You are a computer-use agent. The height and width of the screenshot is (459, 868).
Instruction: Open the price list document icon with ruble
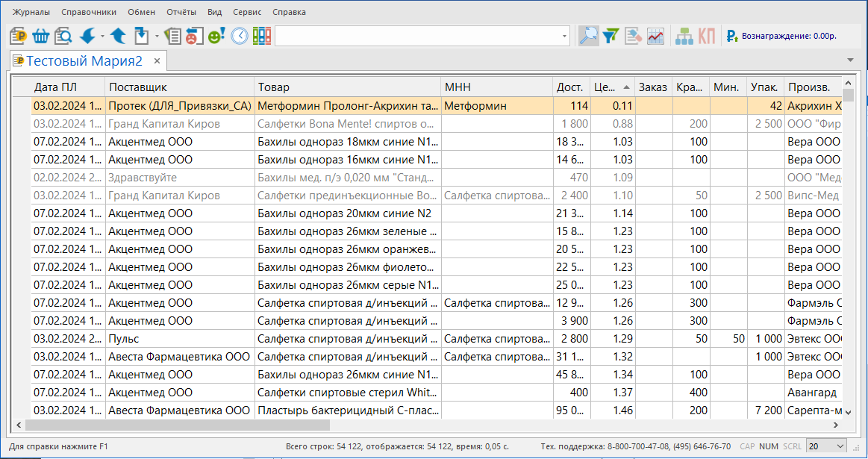pos(18,37)
